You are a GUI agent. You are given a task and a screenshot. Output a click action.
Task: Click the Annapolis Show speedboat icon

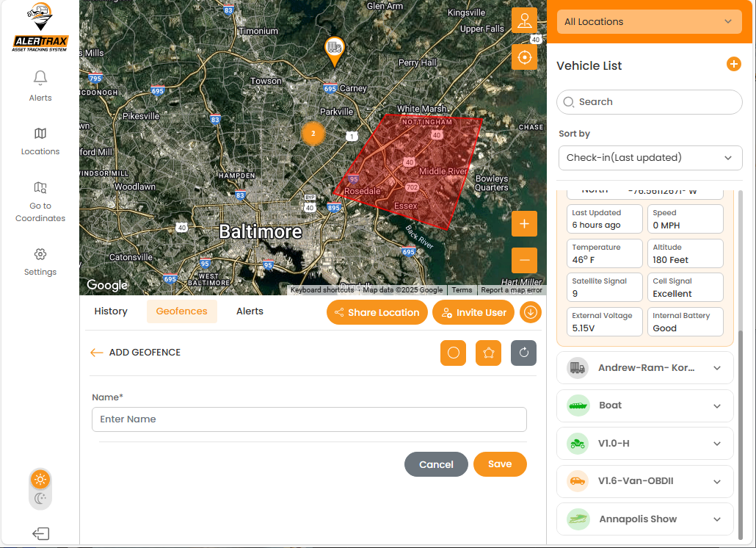pos(578,519)
